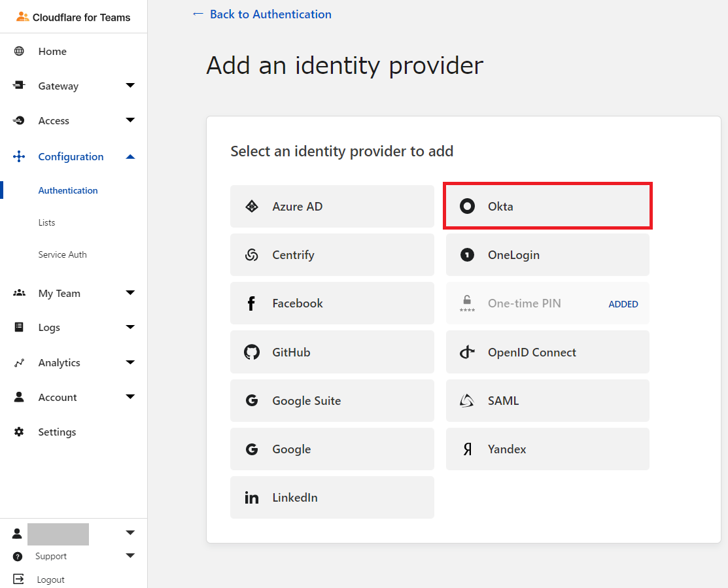Click the SAML icon

(x=466, y=400)
